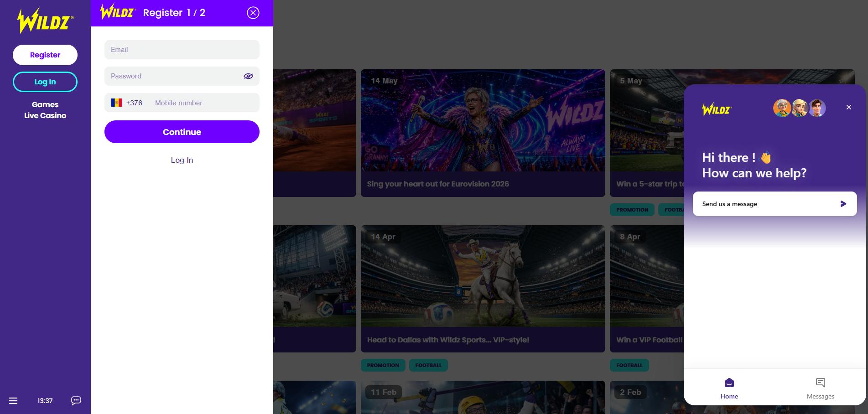Open live chat from the sidebar bubble icon
Viewport: 868px width, 414px height.
point(76,400)
